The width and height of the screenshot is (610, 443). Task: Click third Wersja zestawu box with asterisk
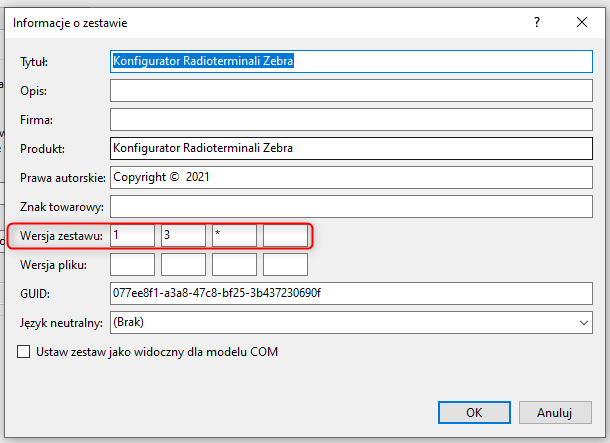[x=234, y=236]
